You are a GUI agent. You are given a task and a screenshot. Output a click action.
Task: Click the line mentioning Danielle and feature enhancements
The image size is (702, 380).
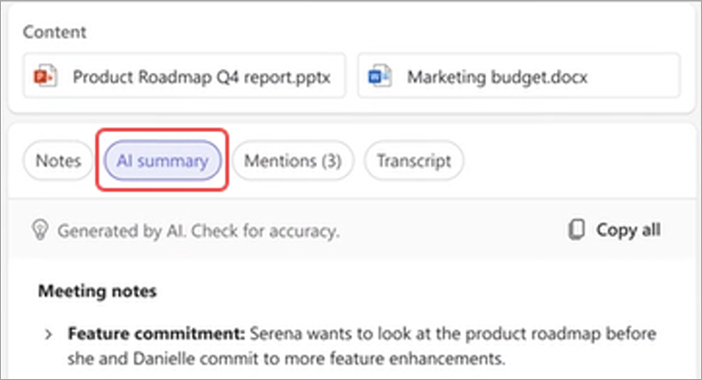coord(287,359)
